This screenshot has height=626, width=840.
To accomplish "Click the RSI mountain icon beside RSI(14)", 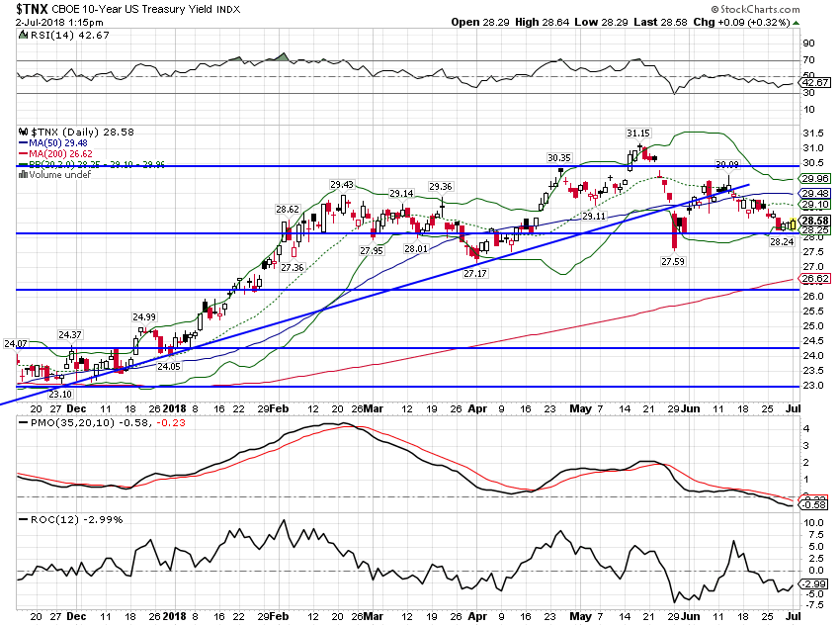I will [23, 36].
